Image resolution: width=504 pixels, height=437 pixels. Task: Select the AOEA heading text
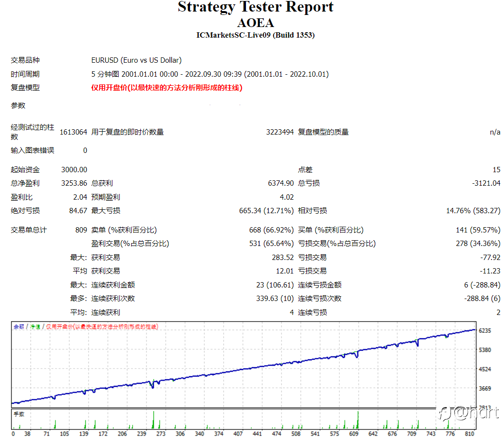256,23
